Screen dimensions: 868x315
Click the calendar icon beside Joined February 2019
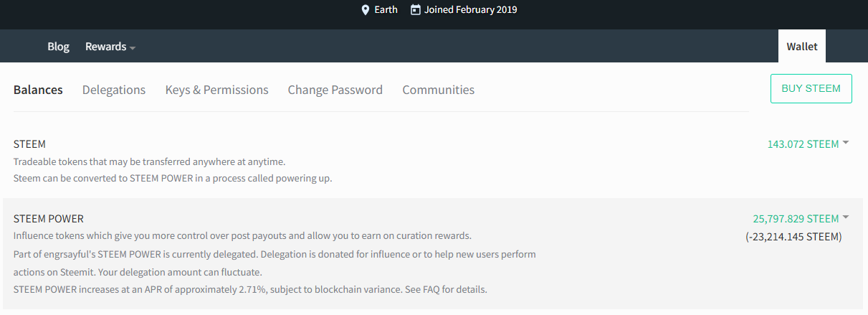(415, 10)
